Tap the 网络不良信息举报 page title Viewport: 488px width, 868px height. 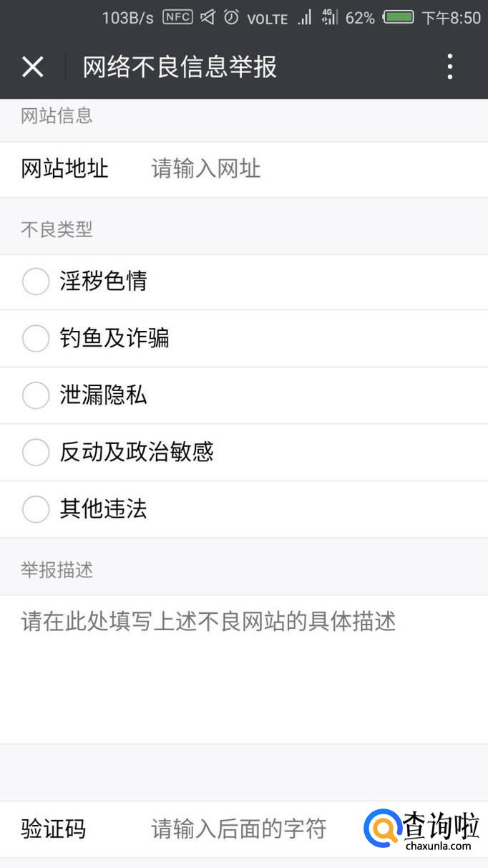[x=180, y=67]
